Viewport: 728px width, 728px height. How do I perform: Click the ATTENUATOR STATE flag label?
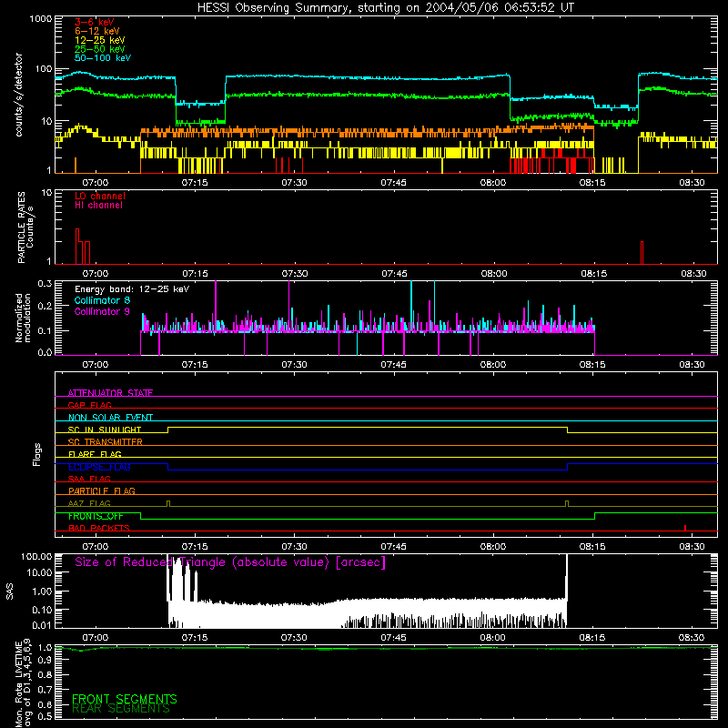click(110, 393)
